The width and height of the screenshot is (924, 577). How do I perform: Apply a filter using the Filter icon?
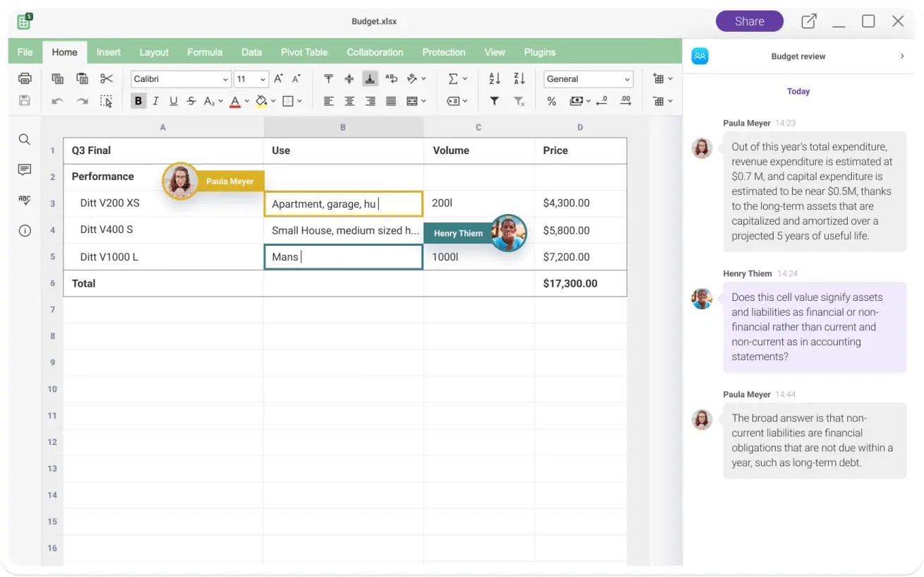click(x=494, y=101)
